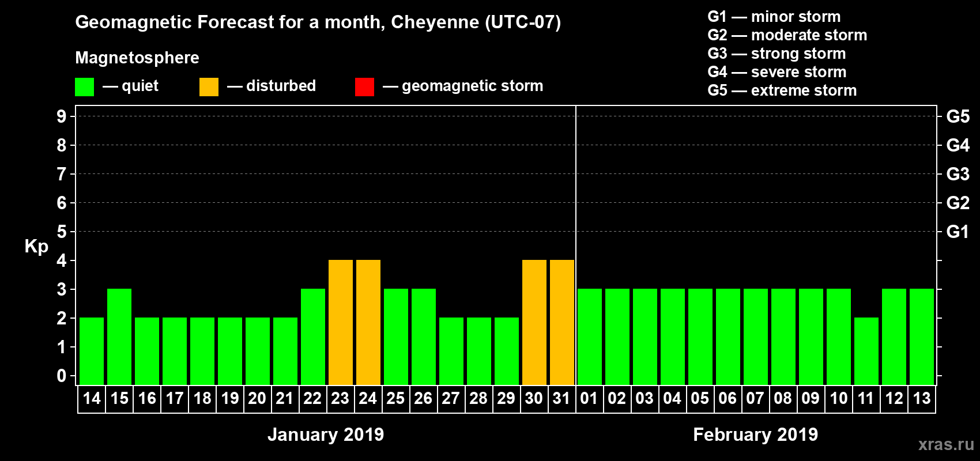This screenshot has height=461, width=980.
Task: Click the green bar for February 01
Action: tap(590, 337)
